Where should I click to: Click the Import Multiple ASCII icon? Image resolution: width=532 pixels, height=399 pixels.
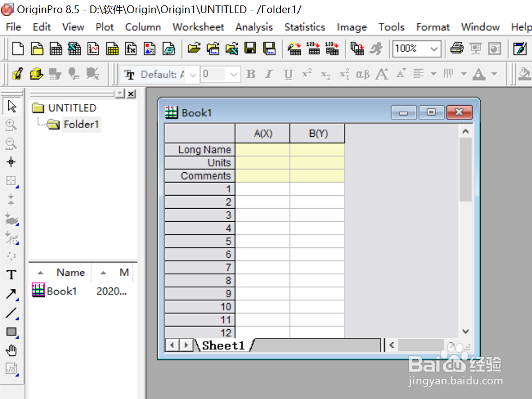pyautogui.click(x=332, y=49)
